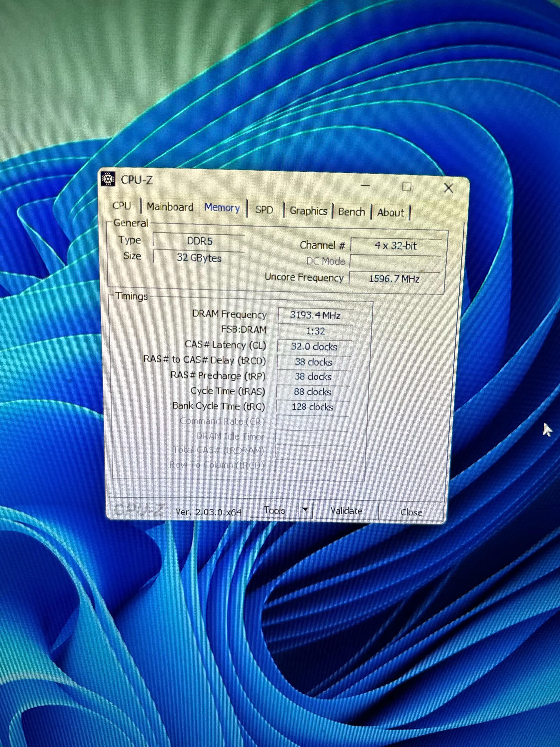
Task: Expand the Tools dropdown arrow
Action: pyautogui.click(x=306, y=510)
